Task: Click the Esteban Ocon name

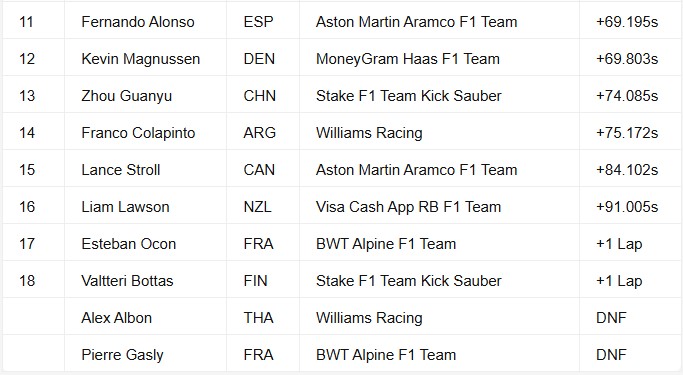Action: tap(128, 244)
